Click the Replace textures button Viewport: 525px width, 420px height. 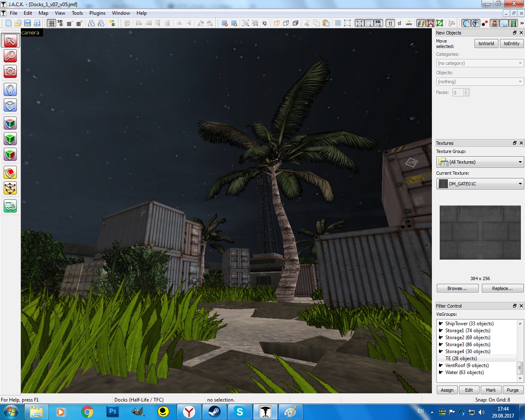(502, 288)
